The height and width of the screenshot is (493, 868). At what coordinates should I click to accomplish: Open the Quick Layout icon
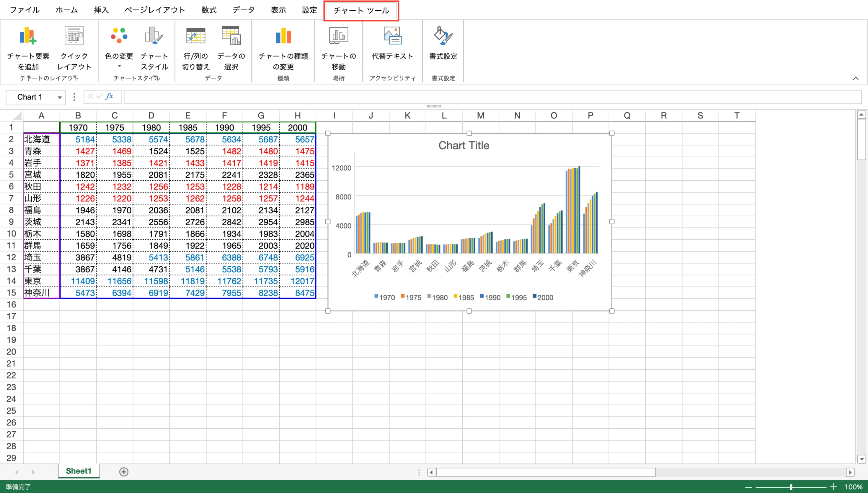pyautogui.click(x=74, y=36)
